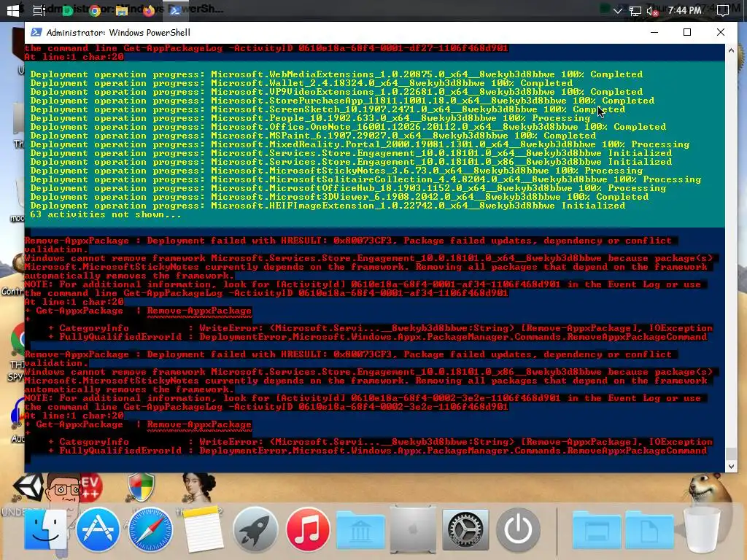Click the "63 activities not shown..." line
The height and width of the screenshot is (560, 747).
(x=105, y=214)
